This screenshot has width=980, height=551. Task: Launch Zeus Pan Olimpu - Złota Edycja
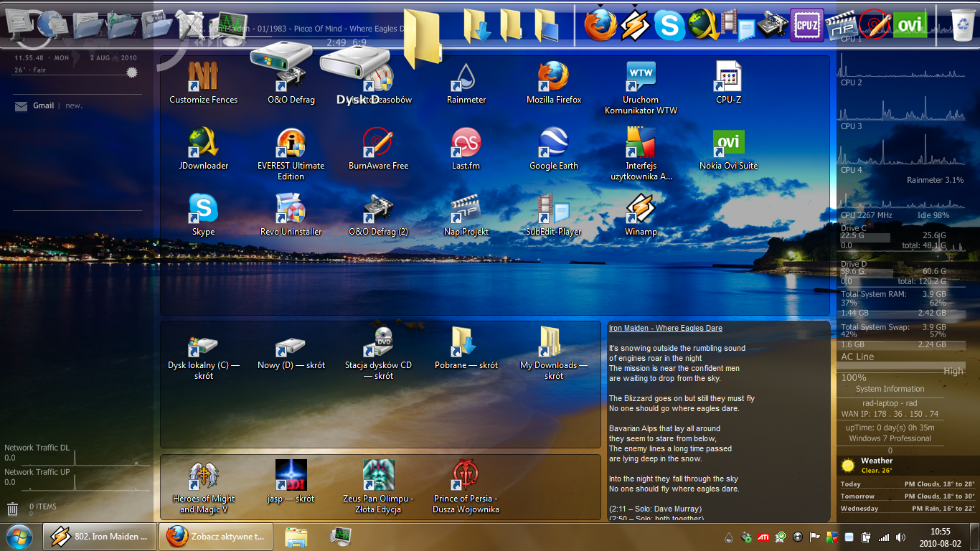(379, 487)
